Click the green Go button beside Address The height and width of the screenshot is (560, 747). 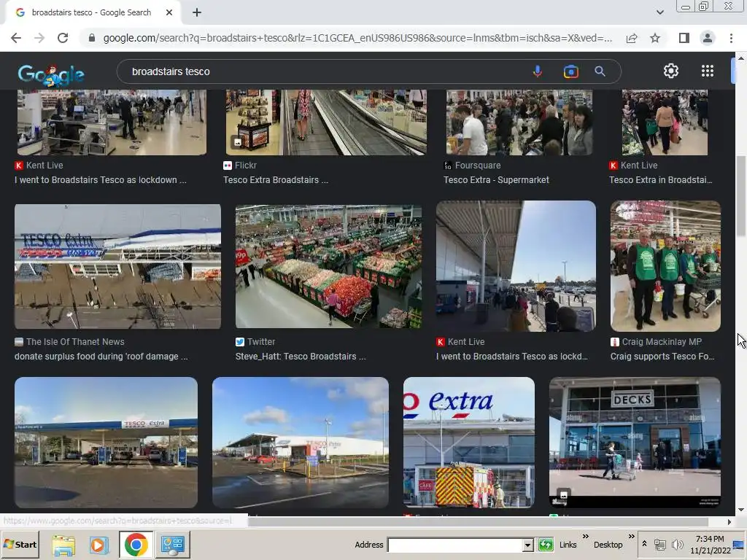(546, 544)
